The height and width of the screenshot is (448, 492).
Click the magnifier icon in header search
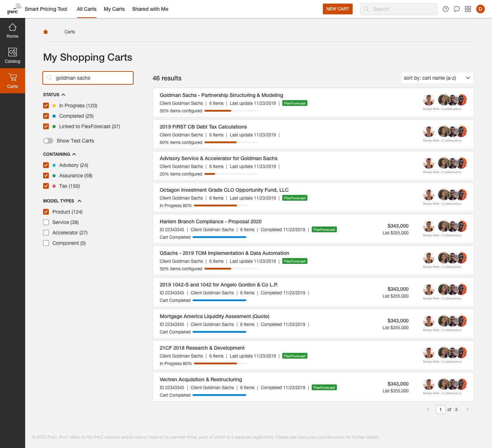tap(366, 9)
